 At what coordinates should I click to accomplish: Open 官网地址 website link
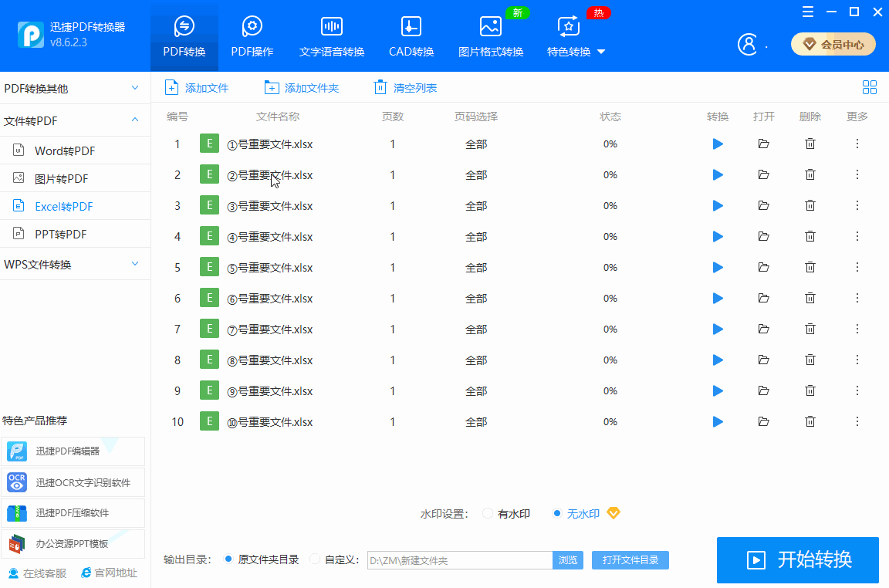(109, 573)
